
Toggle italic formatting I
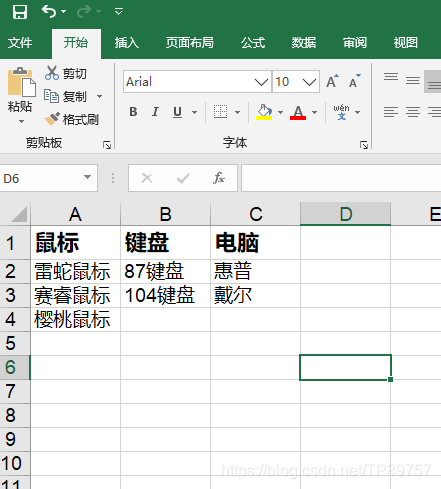tap(155, 112)
